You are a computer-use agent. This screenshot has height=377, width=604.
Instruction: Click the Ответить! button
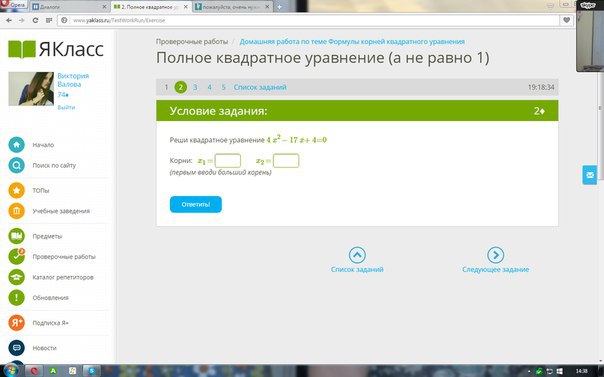coord(196,204)
